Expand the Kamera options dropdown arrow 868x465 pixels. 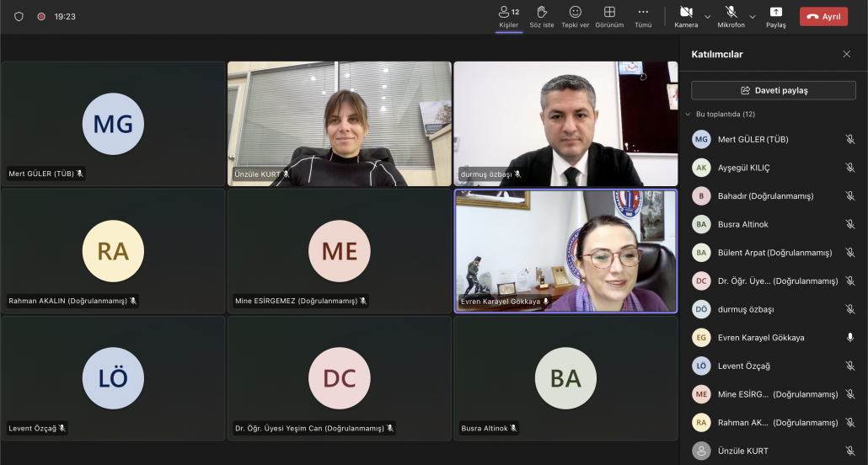(x=708, y=16)
